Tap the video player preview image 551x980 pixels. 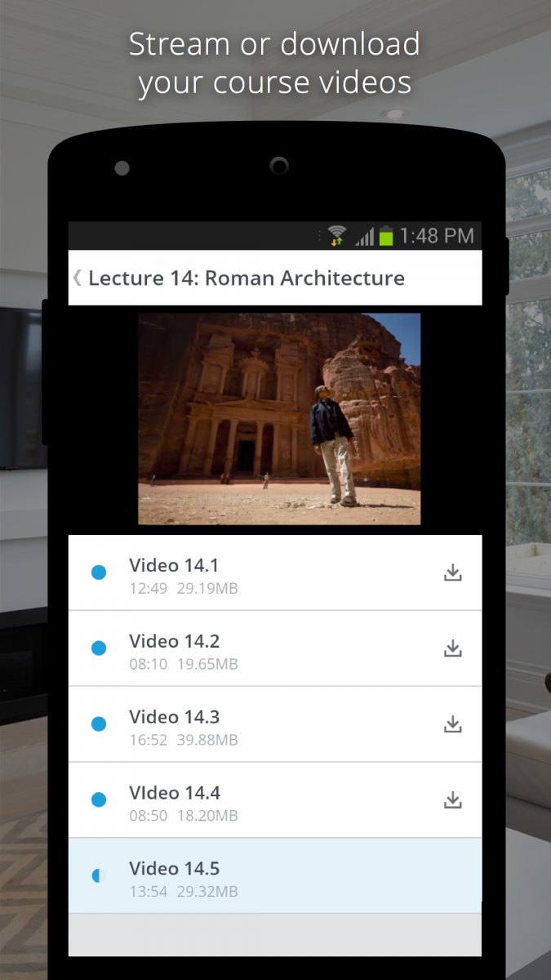(x=279, y=418)
